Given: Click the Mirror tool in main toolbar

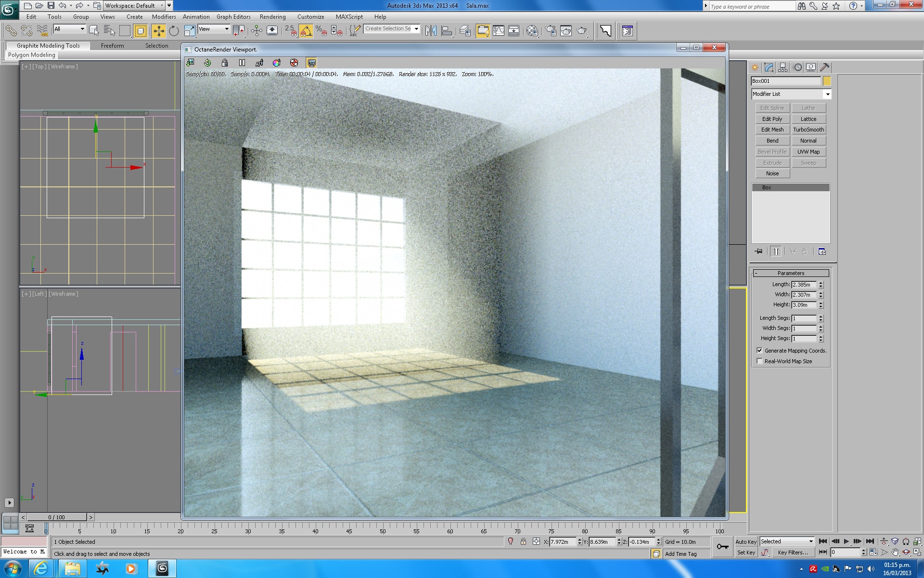Looking at the screenshot, I should click(431, 31).
